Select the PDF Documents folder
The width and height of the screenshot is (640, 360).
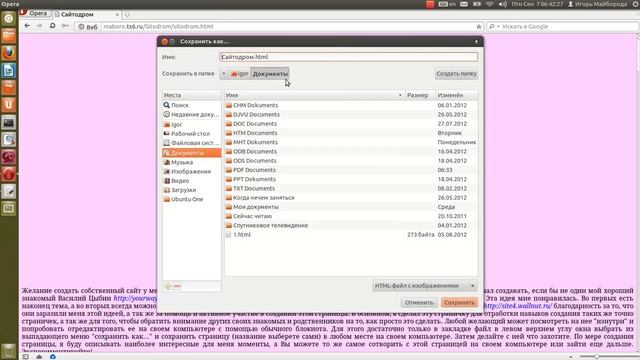pyautogui.click(x=351, y=170)
